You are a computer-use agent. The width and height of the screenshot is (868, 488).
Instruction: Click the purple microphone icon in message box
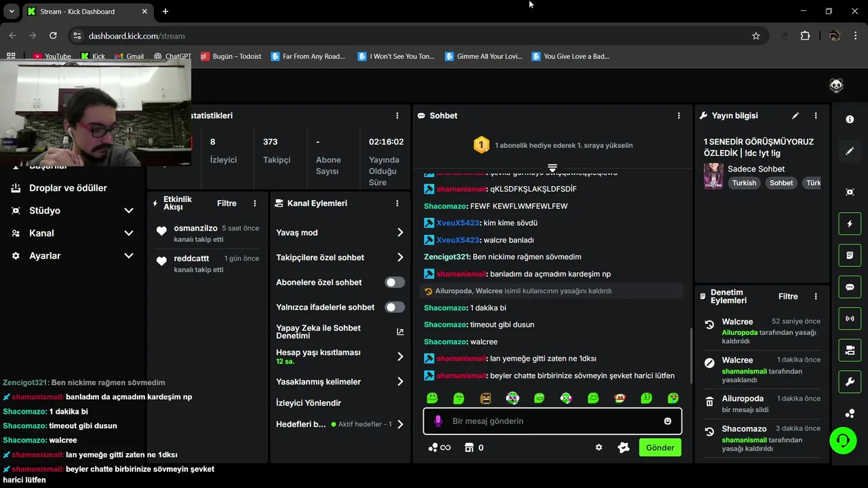tap(438, 421)
